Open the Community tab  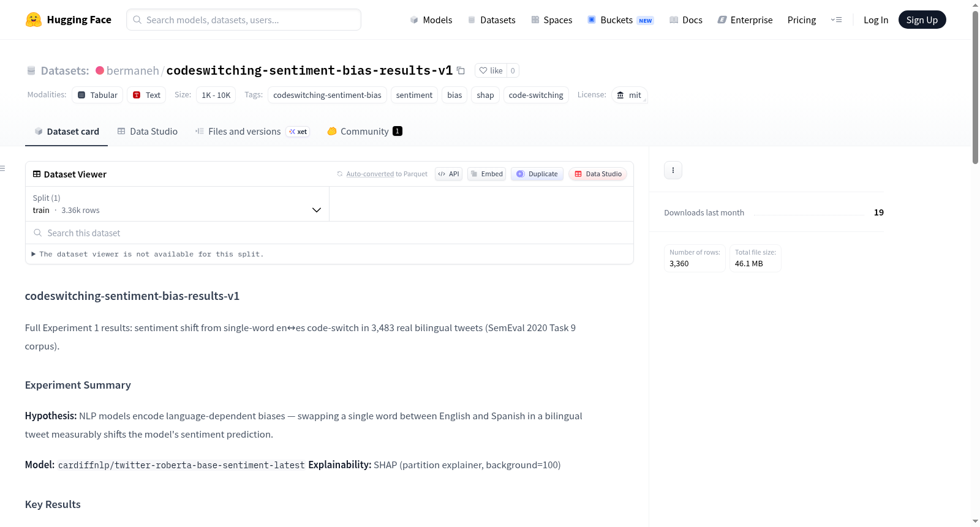364,131
